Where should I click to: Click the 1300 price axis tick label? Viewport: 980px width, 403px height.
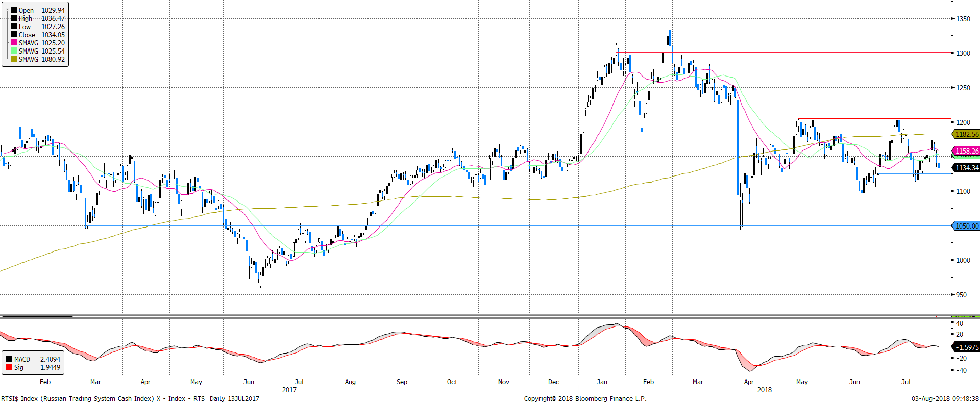click(963, 53)
